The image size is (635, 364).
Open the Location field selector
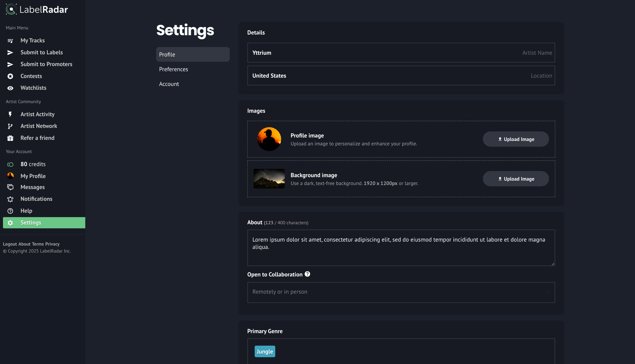pos(401,76)
